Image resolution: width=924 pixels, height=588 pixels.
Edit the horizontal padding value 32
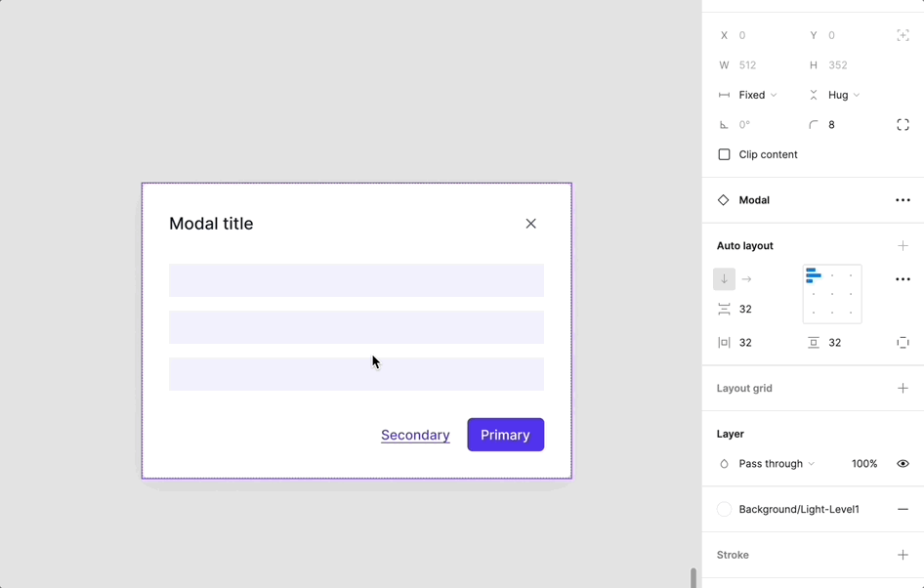(745, 342)
